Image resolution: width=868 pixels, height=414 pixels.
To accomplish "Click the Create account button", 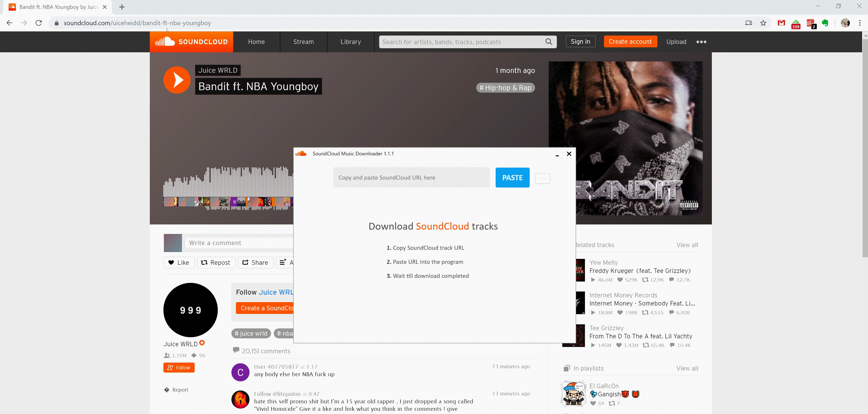I will [x=630, y=41].
